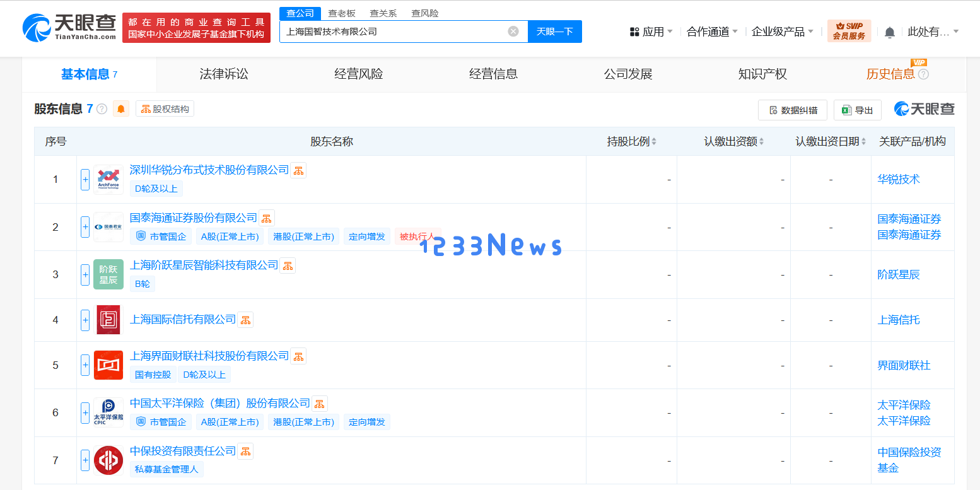
Task: Click the 数据纠错 button
Action: pyautogui.click(x=793, y=110)
